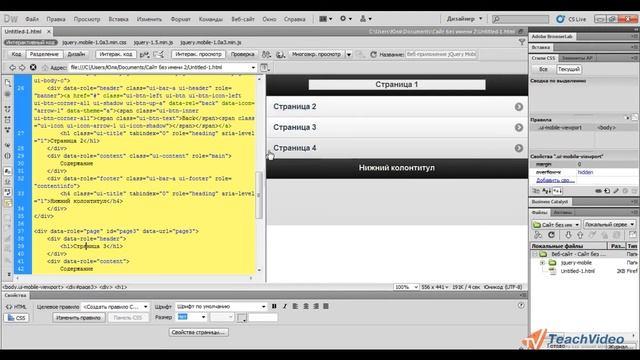Go back with the left arrow by the address bar
This screenshot has width=640, height=360.
pos(13,68)
